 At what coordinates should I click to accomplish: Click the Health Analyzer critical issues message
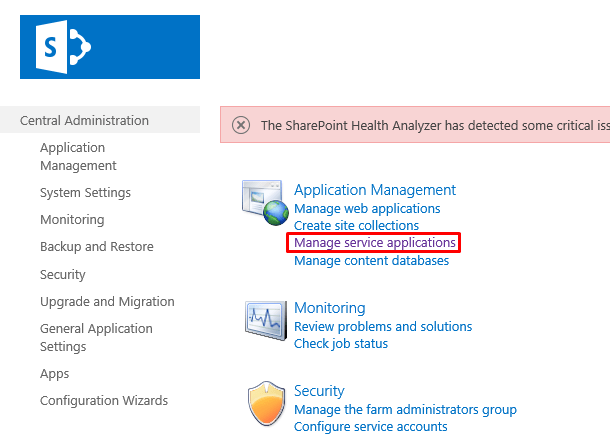pyautogui.click(x=435, y=125)
